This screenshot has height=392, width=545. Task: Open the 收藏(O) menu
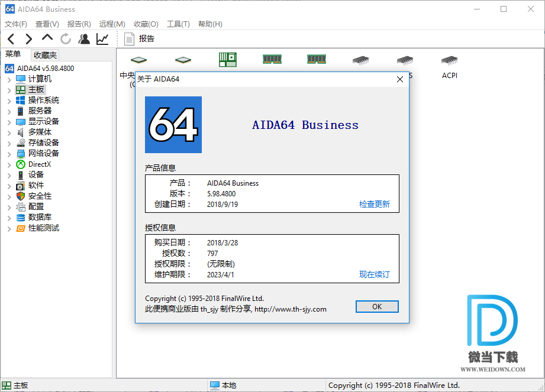(x=146, y=24)
